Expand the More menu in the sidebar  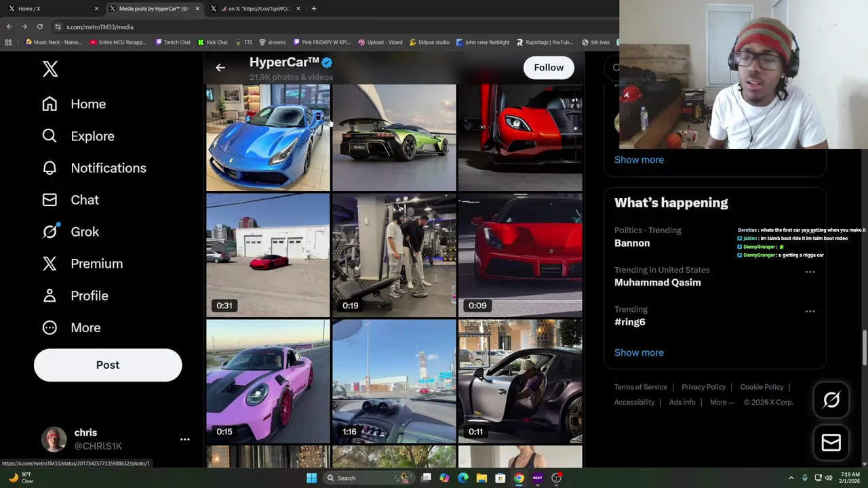coord(71,327)
